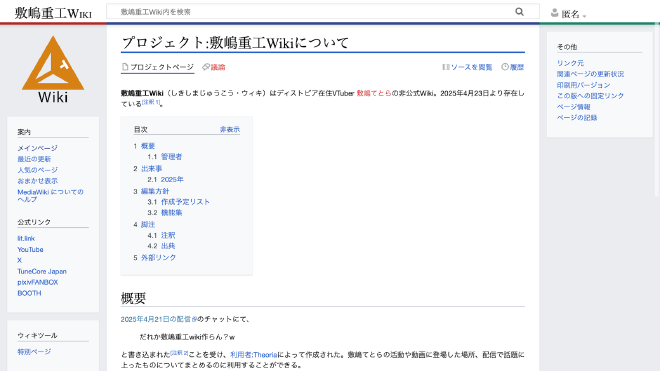Jump to 外部リンク in contents
The image size is (660, 371).
click(158, 257)
